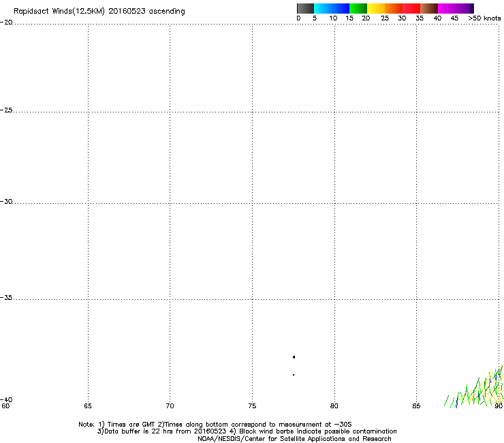This screenshot has width=504, height=443.
Task: Click the red 30-35 knots legend segment
Action: tap(411, 8)
